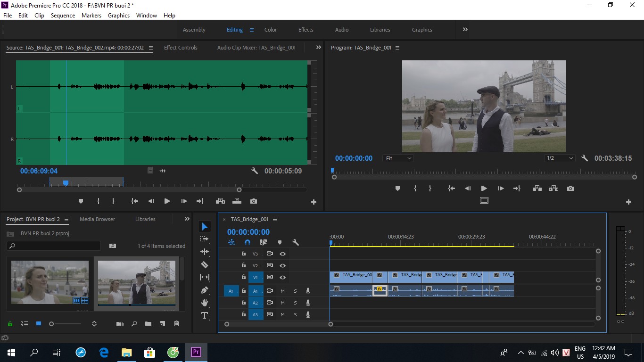This screenshot has width=644, height=362.
Task: Pick the Razor tool
Action: (x=205, y=264)
